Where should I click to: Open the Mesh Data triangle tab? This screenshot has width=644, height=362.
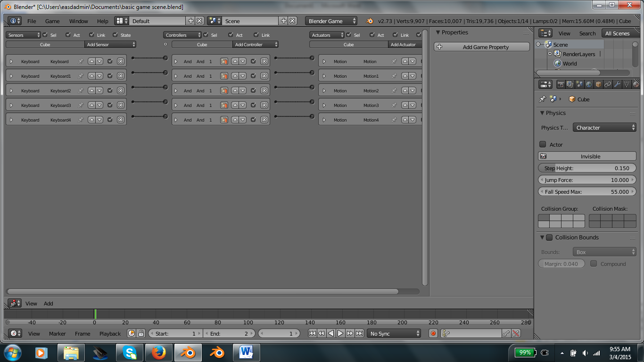click(x=627, y=84)
